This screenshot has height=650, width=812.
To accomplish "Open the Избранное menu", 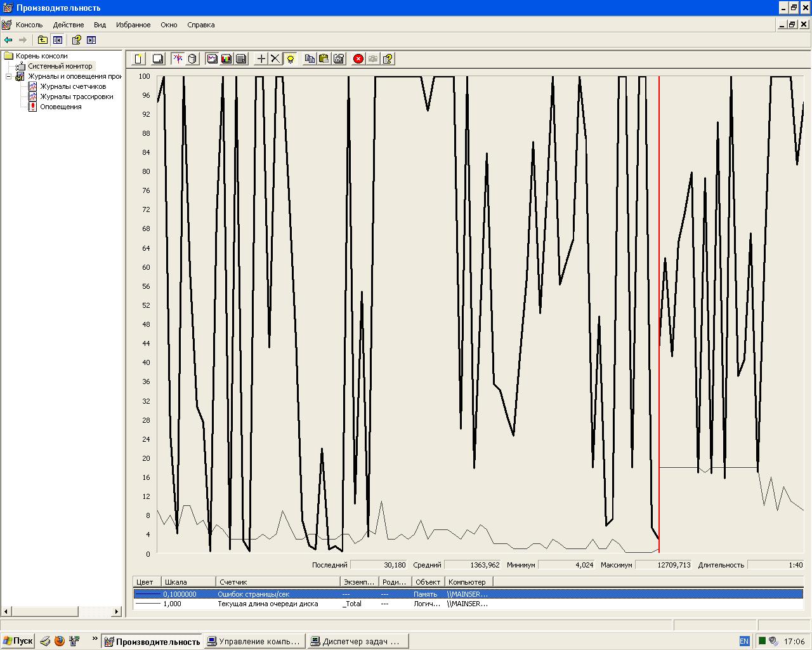I will (x=133, y=25).
